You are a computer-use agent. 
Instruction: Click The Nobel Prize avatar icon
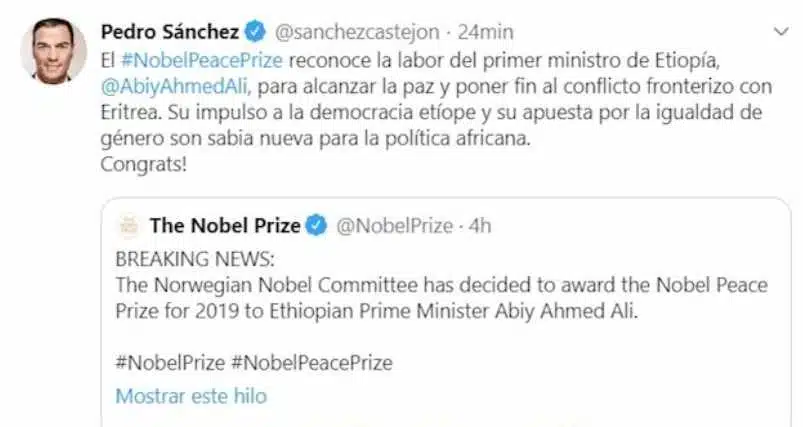pyautogui.click(x=129, y=226)
